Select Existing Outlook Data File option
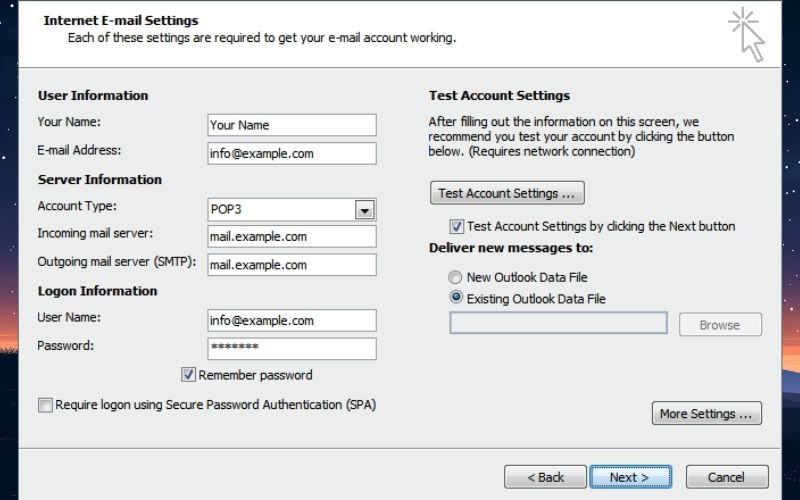This screenshot has width=800, height=500. [456, 298]
